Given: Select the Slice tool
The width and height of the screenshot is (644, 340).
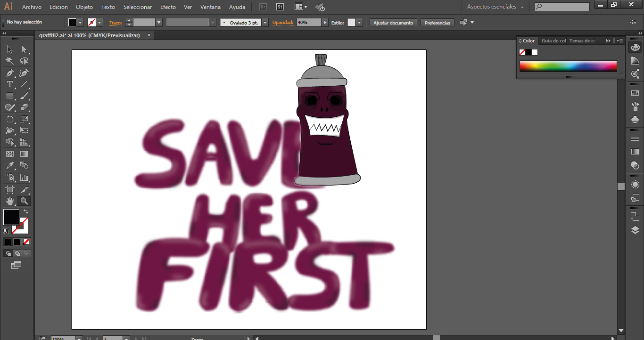Looking at the screenshot, I should pos(24,190).
